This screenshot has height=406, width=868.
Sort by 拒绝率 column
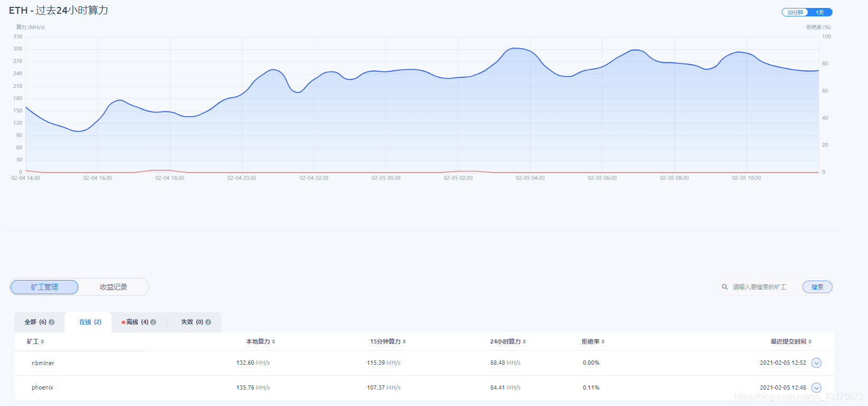[593, 341]
